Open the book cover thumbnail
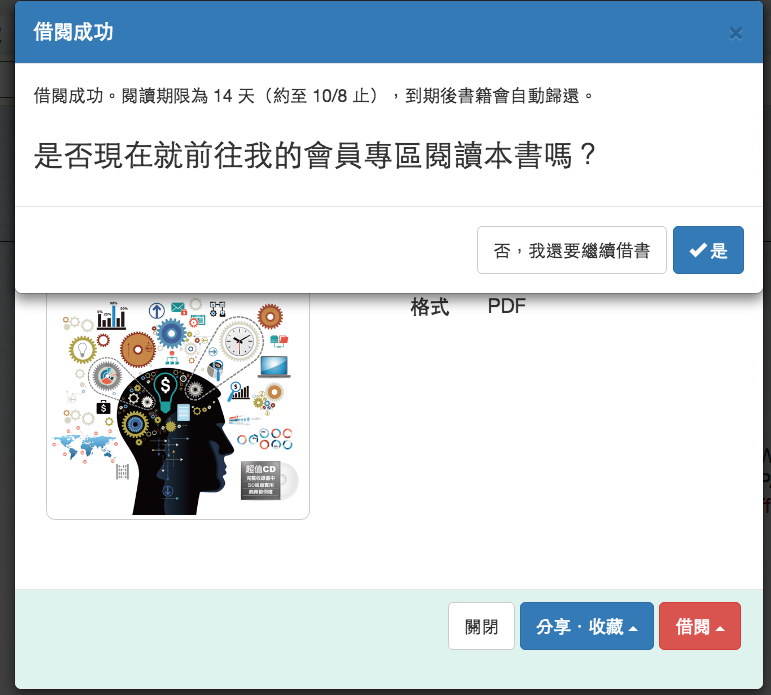The image size is (771, 695). pyautogui.click(x=178, y=406)
